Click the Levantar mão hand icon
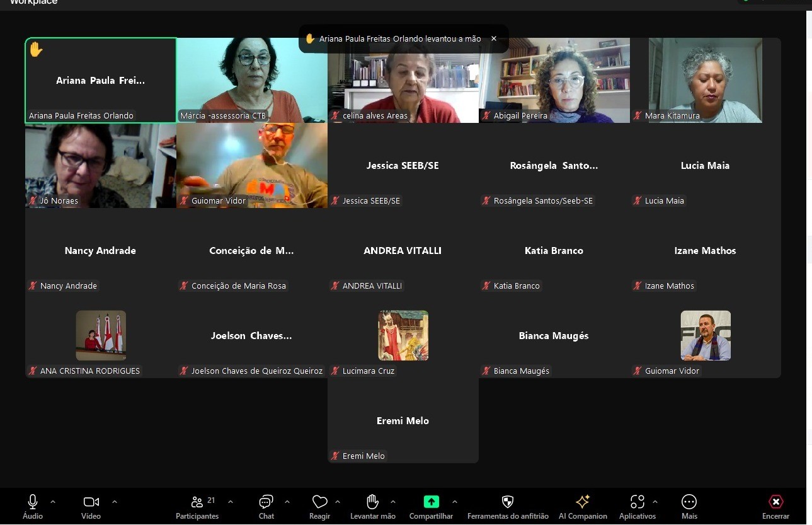The width and height of the screenshot is (812, 525). point(372,502)
